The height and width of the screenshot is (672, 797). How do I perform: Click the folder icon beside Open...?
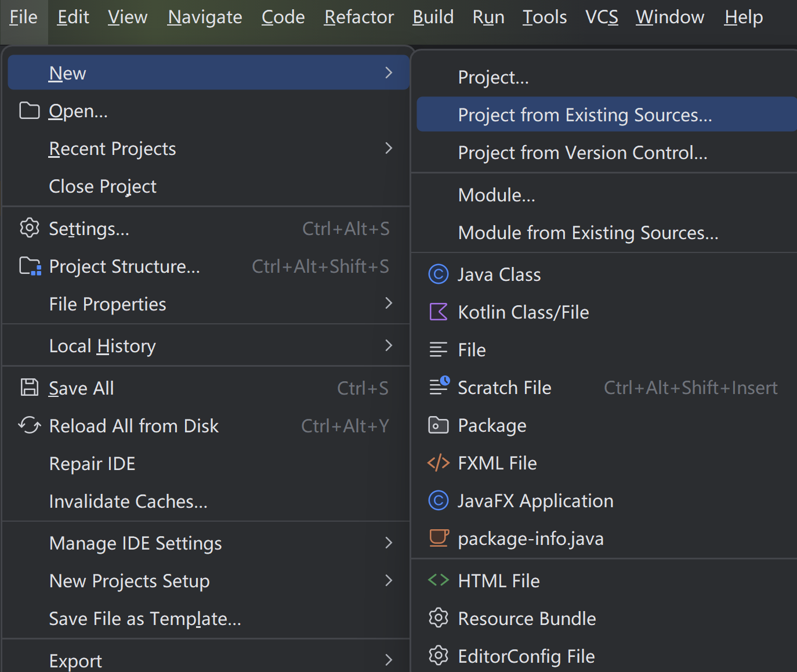(x=30, y=111)
